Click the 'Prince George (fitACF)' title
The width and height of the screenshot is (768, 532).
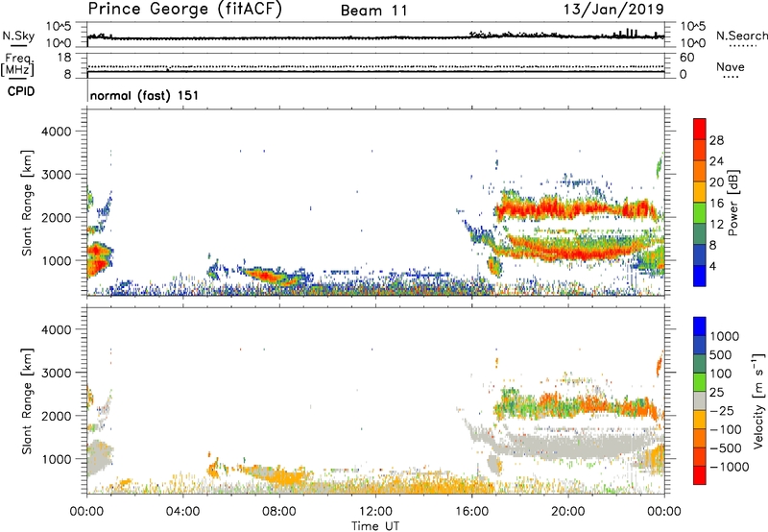click(x=185, y=10)
